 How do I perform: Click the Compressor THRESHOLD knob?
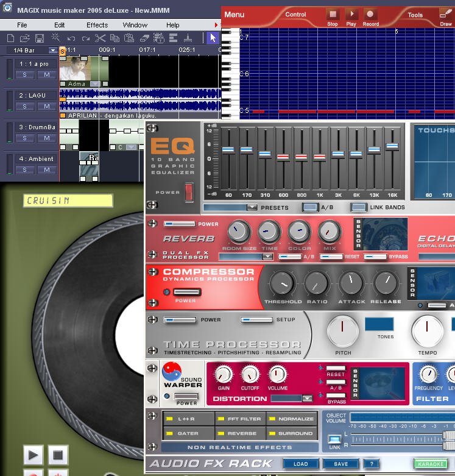[283, 283]
